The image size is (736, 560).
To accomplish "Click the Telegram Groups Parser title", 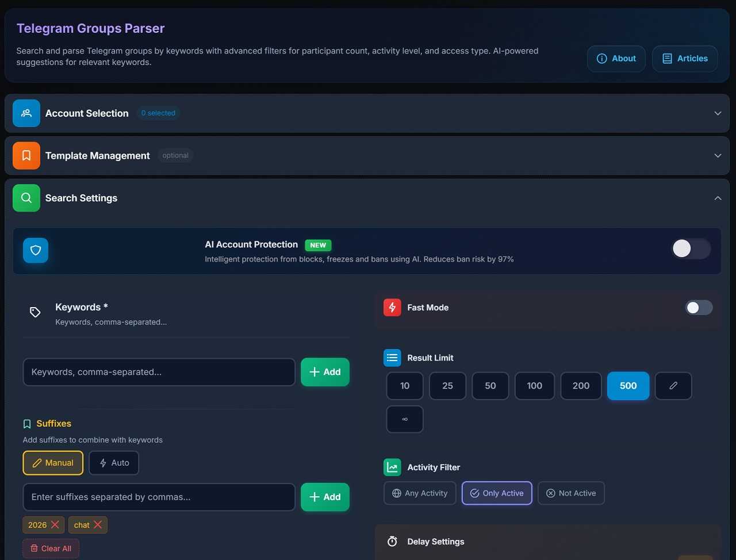I will click(x=90, y=28).
